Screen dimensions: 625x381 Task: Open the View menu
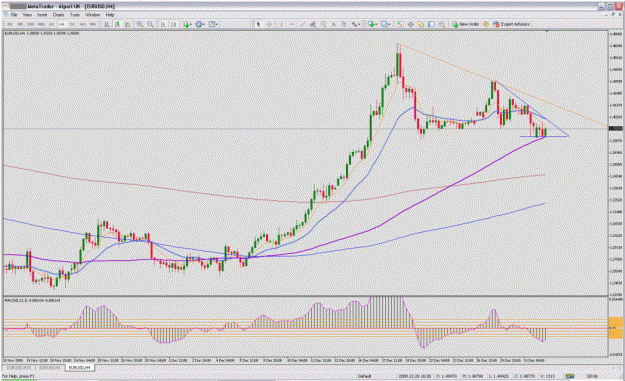point(27,15)
